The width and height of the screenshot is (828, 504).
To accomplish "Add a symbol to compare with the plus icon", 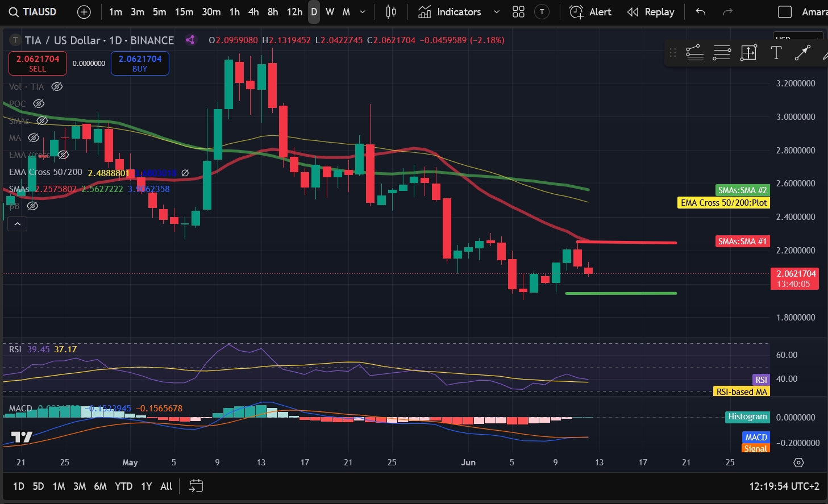I will [x=84, y=12].
